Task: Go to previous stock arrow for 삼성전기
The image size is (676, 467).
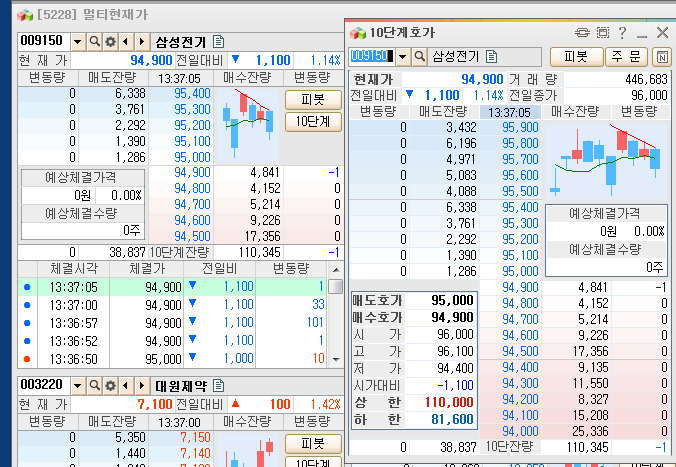Action: click(125, 42)
